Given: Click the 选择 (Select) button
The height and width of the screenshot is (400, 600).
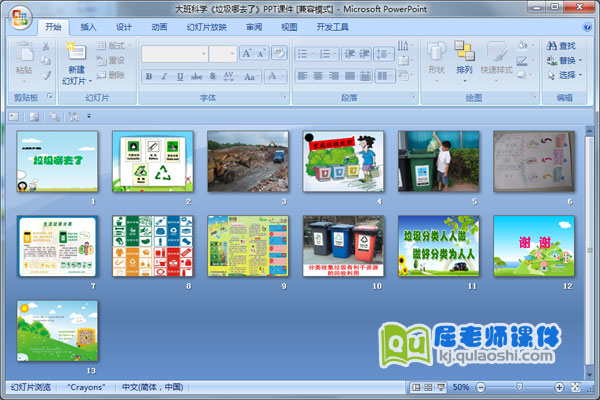Looking at the screenshot, I should [564, 75].
